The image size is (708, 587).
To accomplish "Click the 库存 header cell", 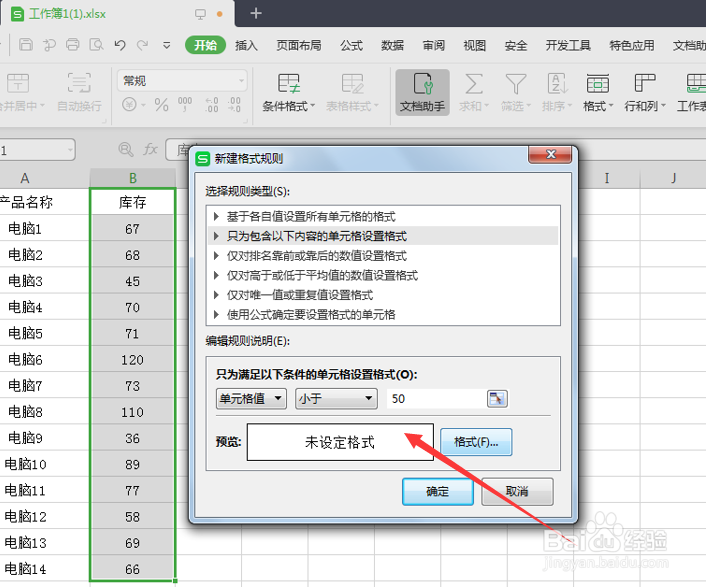I will coord(133,202).
